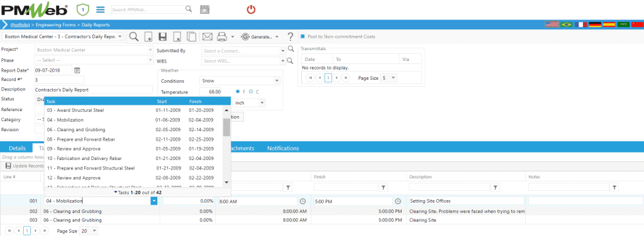This screenshot has height=236, width=644.
Task: Open the record selector dropdown
Action: pos(119,36)
